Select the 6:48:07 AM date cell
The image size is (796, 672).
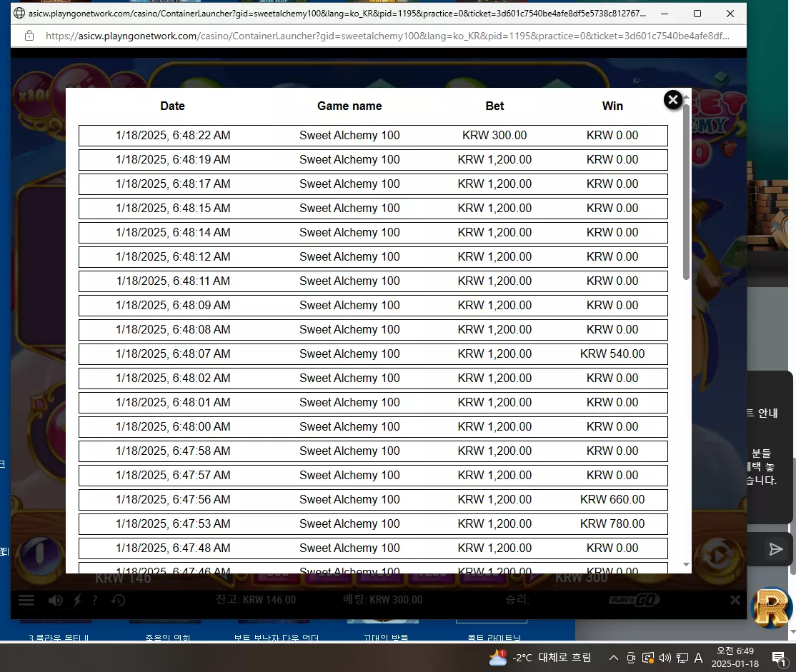click(173, 353)
